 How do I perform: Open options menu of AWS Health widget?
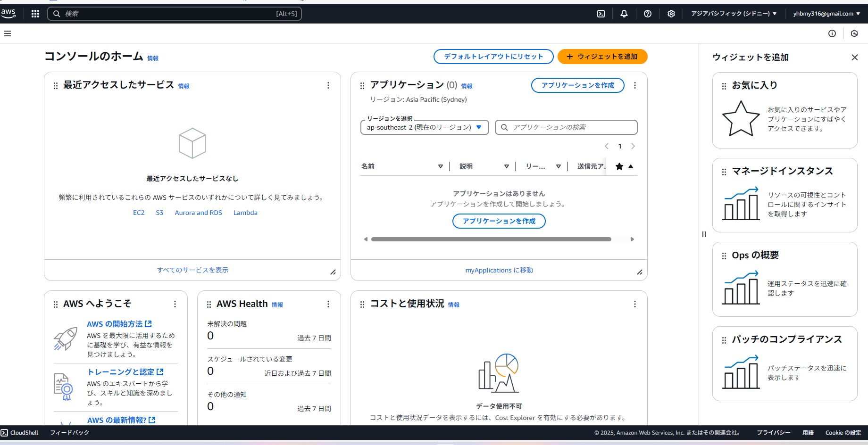(x=328, y=304)
